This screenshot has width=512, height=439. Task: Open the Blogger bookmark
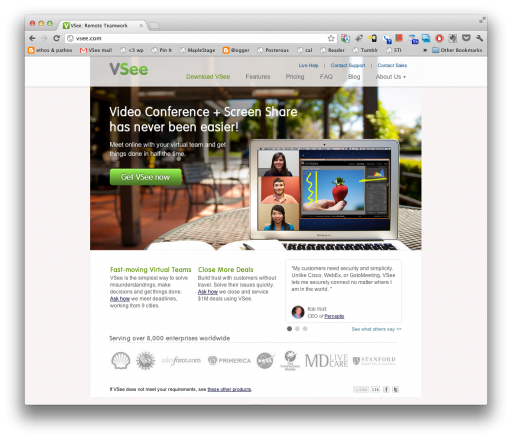tap(236, 50)
